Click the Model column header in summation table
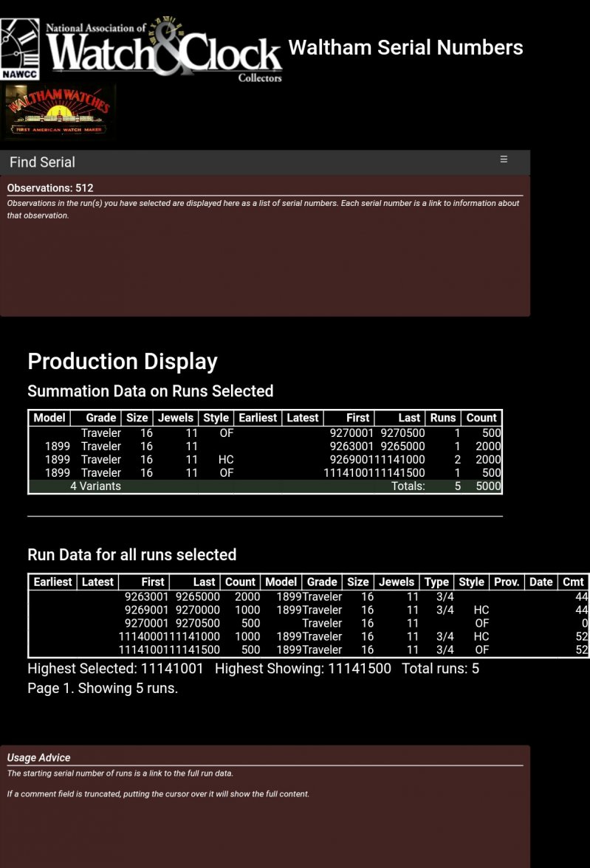The height and width of the screenshot is (868, 590). pos(49,418)
